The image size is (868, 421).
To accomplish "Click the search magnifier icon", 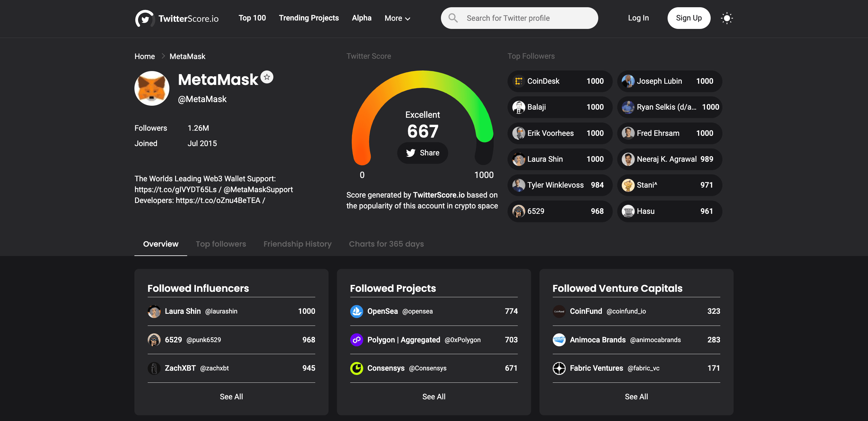I will pos(453,18).
